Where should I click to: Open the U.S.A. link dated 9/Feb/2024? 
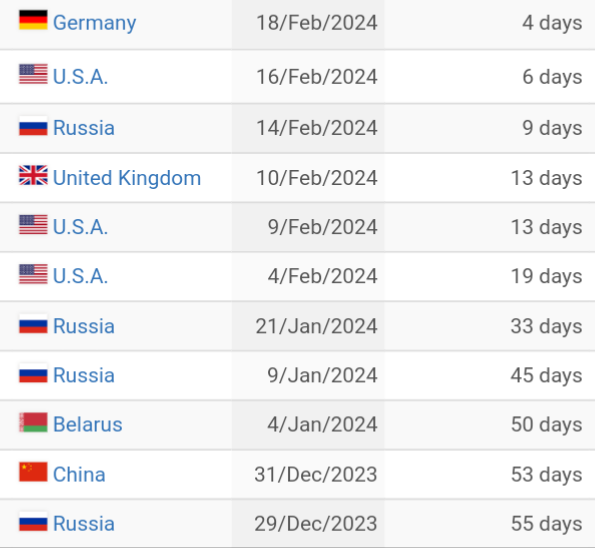click(80, 227)
